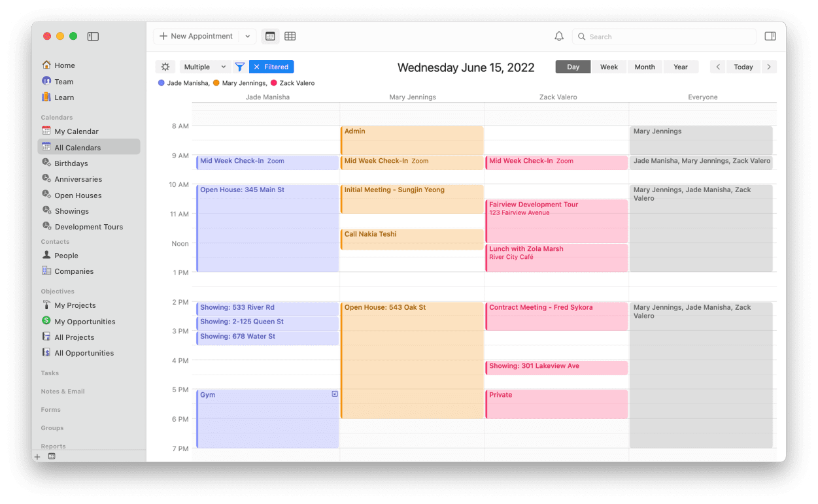Toggle the Gym appointment completion checkbox
The image size is (818, 504).
click(x=335, y=394)
